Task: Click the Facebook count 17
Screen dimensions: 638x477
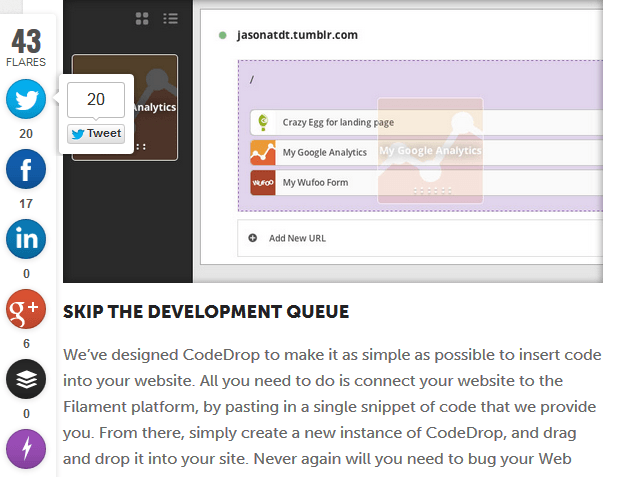Action: 26,203
